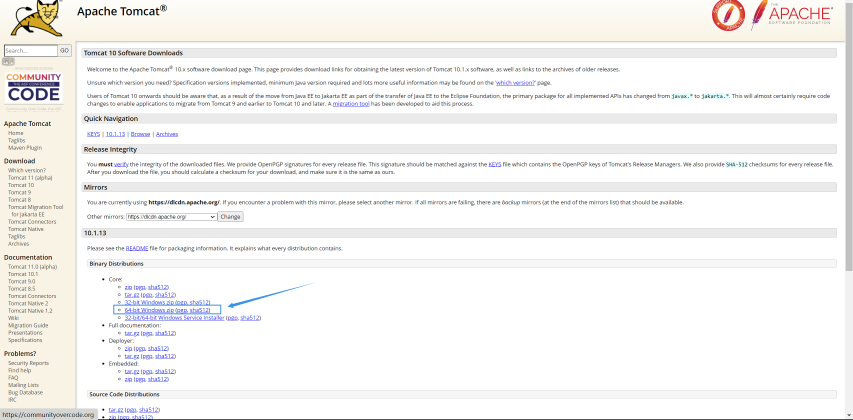
Task: Open Tomcat 9.0 documentation
Action: coord(22,281)
